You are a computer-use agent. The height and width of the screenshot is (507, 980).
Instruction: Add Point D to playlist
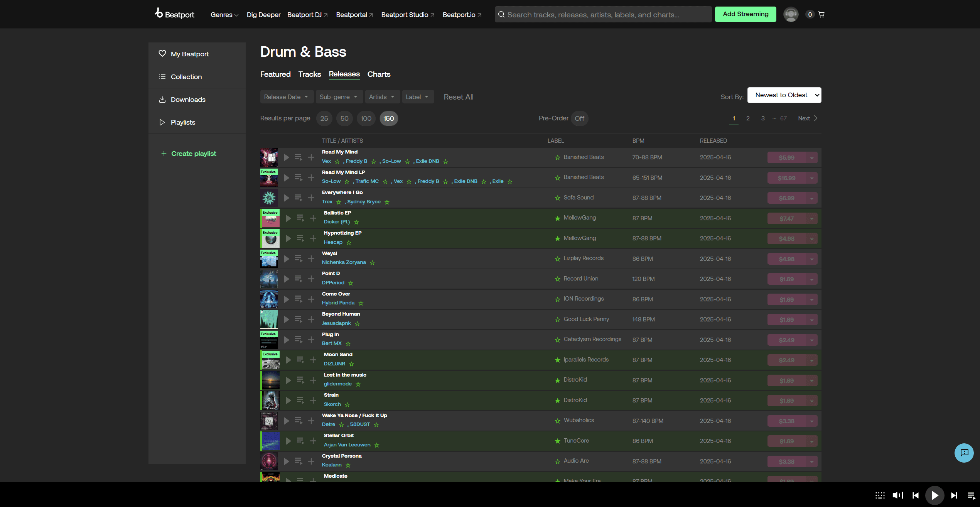[311, 279]
